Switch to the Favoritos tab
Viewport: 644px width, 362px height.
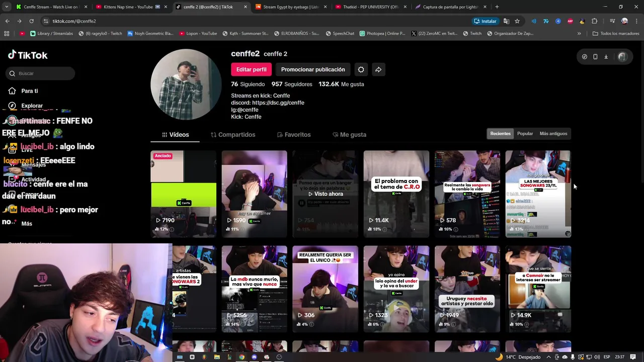[294, 135]
